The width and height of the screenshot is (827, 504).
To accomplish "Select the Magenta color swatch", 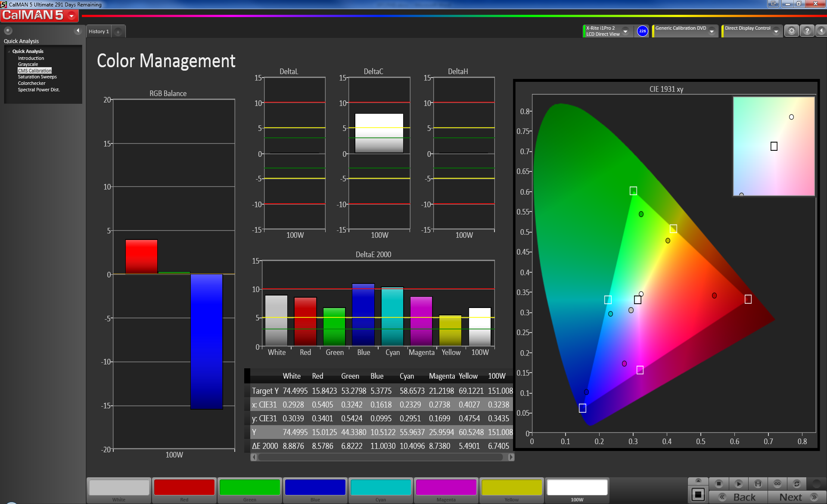I will pyautogui.click(x=446, y=488).
